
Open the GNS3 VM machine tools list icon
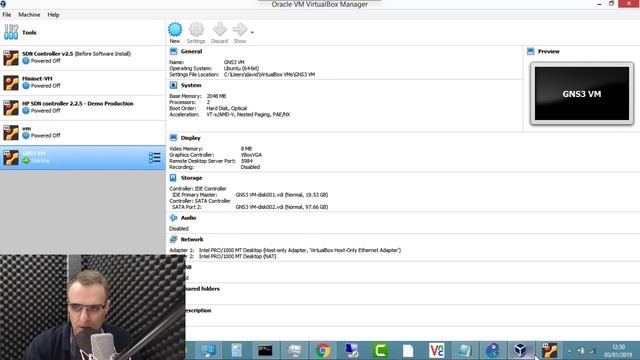point(155,158)
